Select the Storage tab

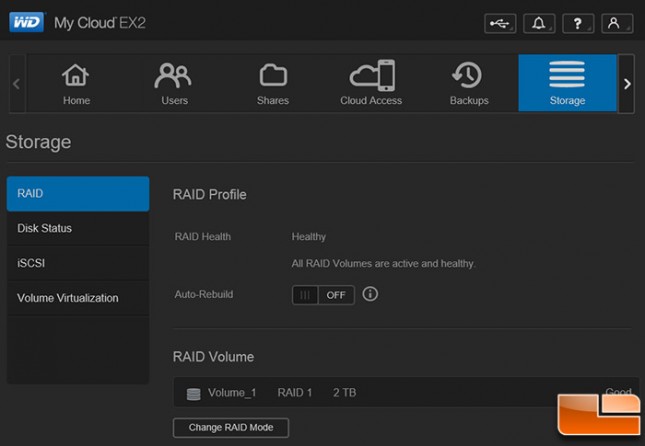567,83
